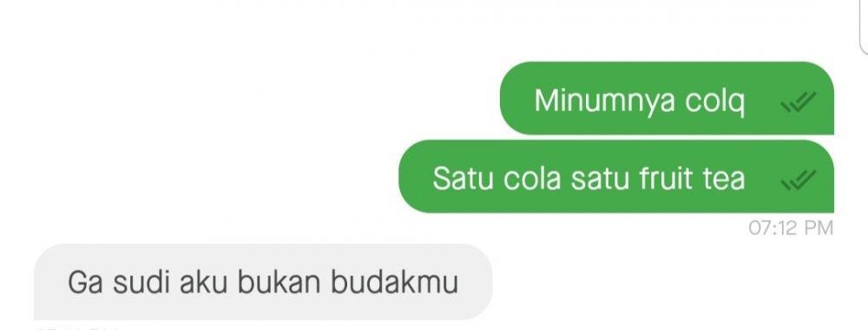Click the partially visible timestamp under the gray bubble
The height and width of the screenshot is (330, 868).
[x=77, y=327]
